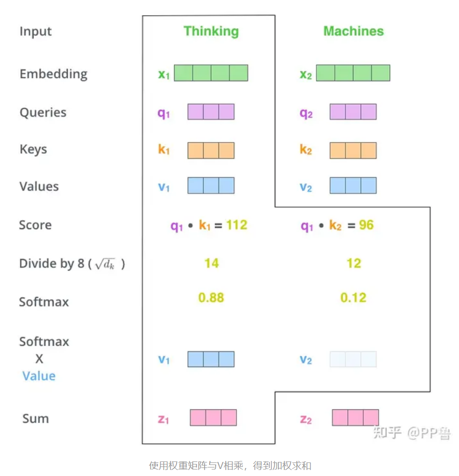Click the score value 112
This screenshot has height=476, width=459.
pyautogui.click(x=237, y=225)
